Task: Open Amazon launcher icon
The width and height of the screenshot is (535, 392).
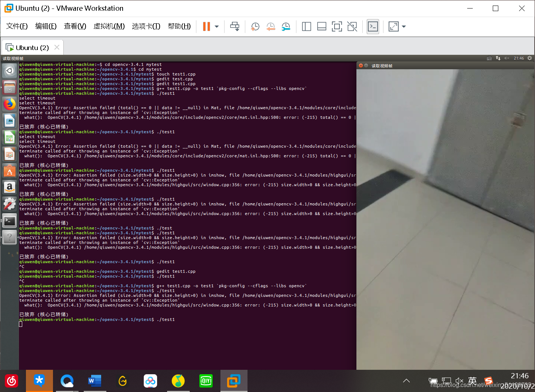Action: coord(10,187)
